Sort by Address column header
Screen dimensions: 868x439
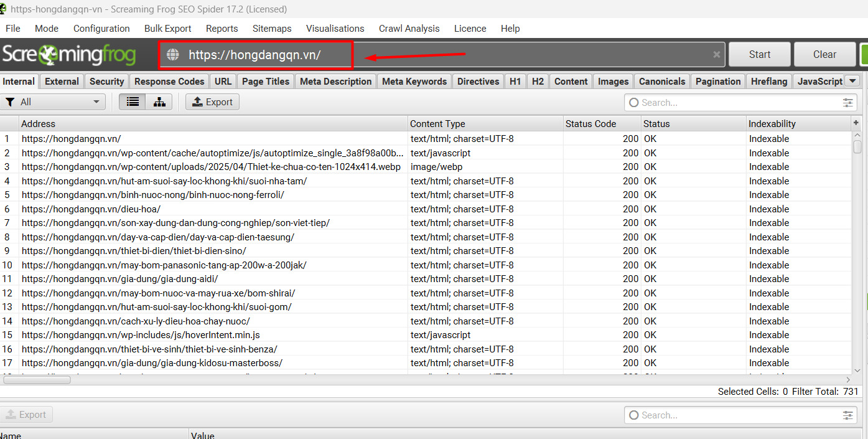point(213,124)
